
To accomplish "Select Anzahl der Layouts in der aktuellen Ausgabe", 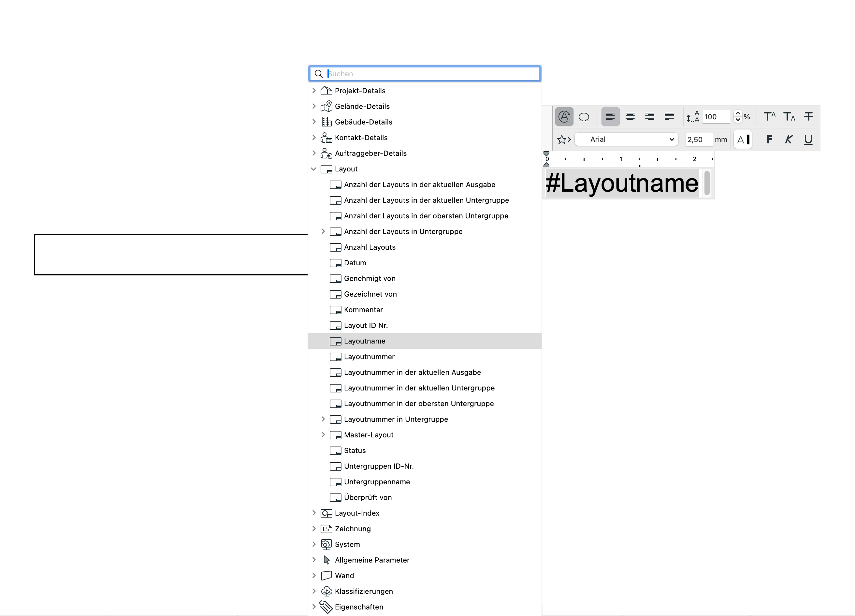I will 420,185.
